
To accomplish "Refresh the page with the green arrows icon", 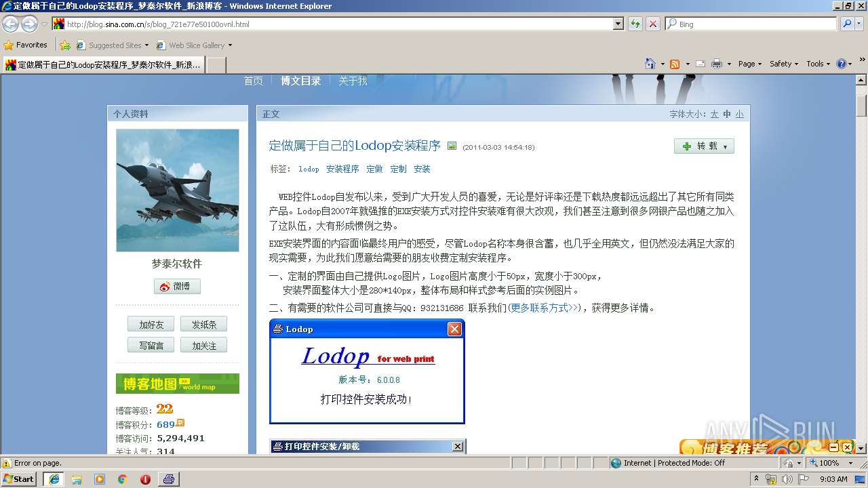I will 635,24.
